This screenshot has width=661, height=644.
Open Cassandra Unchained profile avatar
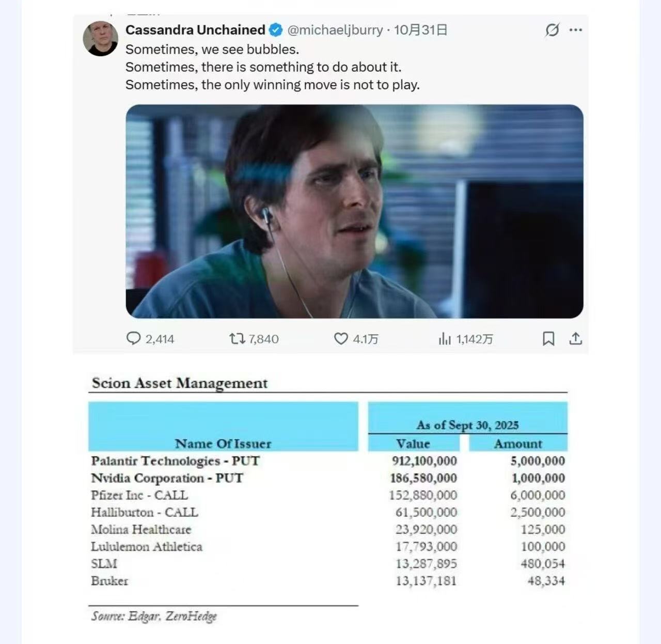(100, 39)
